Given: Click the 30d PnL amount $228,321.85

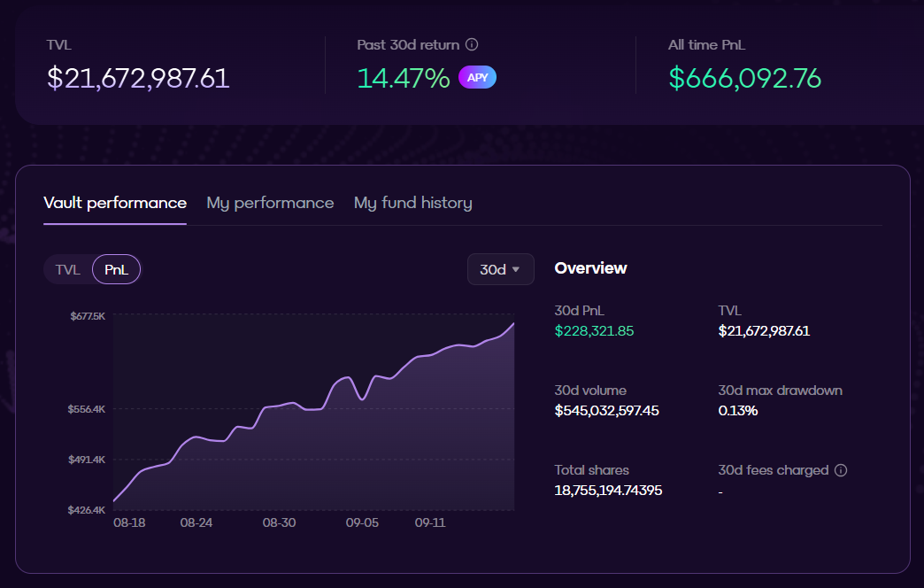Looking at the screenshot, I should [594, 331].
